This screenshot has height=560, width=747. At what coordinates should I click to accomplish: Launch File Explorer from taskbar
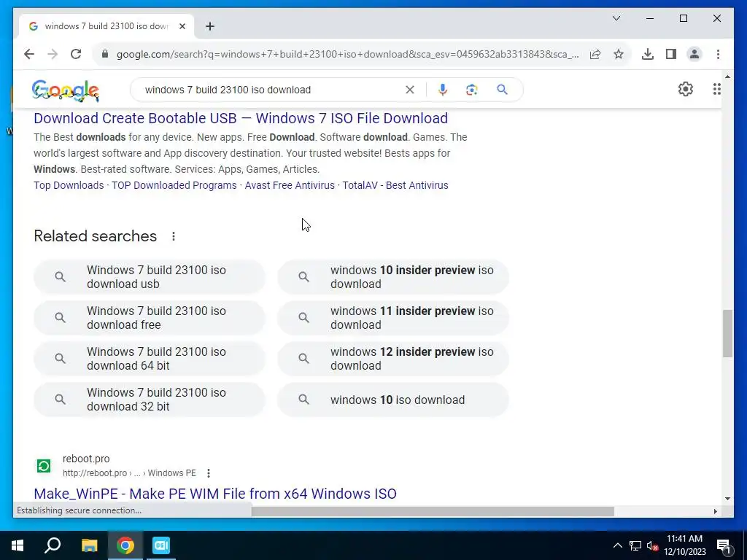click(x=89, y=545)
